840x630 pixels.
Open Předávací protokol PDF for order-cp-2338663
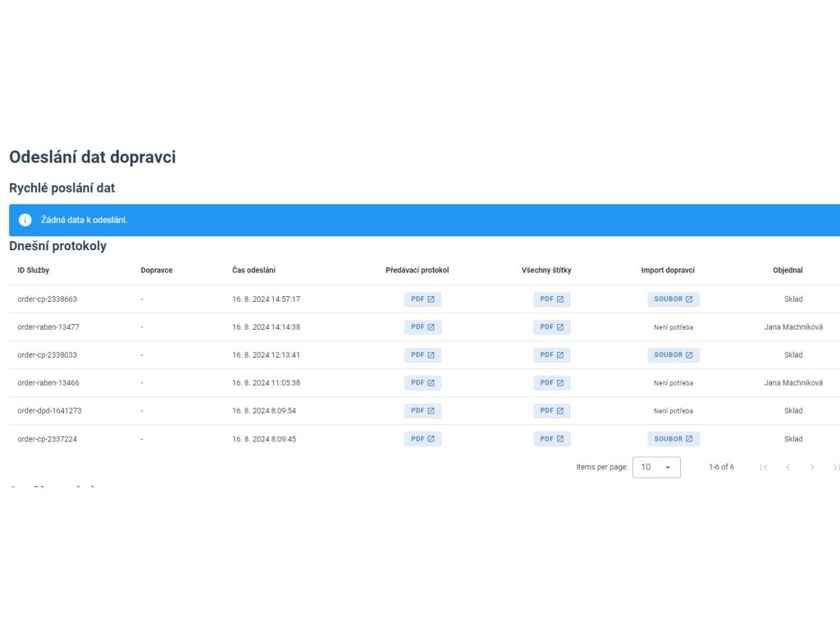(422, 299)
